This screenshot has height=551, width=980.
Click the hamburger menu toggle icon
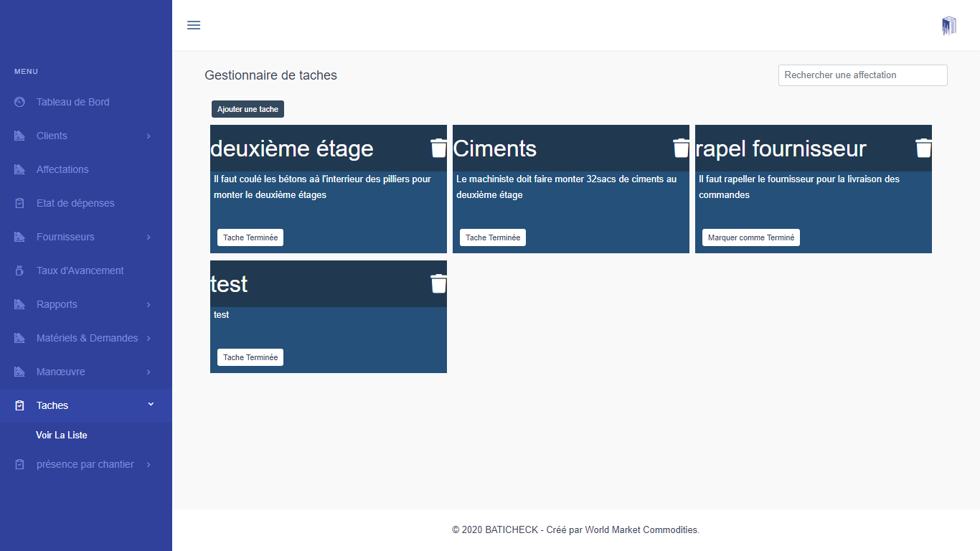coord(194,25)
